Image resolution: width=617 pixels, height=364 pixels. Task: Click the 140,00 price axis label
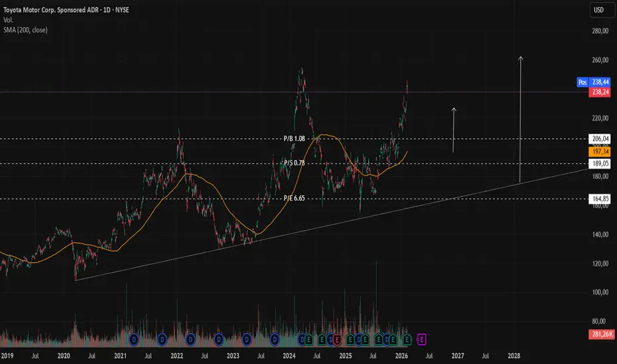point(600,234)
